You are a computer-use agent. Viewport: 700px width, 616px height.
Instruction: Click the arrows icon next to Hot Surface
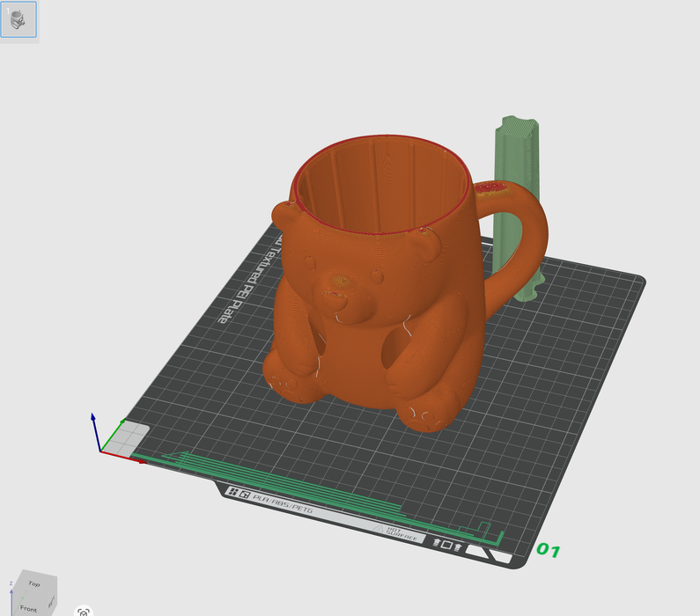click(446, 545)
